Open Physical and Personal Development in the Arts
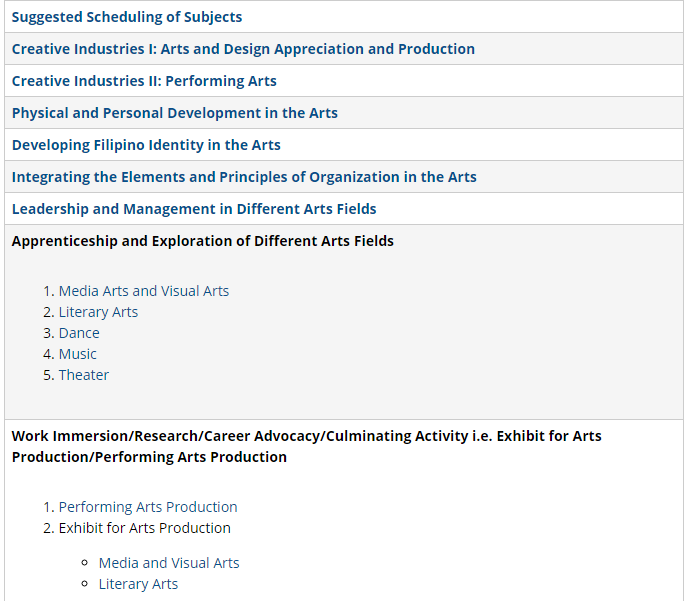 pos(175,113)
